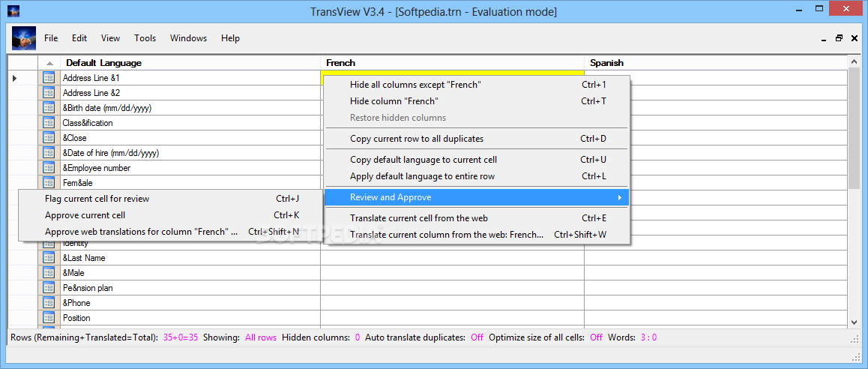868x369 pixels.
Task: Click the sort arrow in grid header
Action: pyautogui.click(x=49, y=63)
